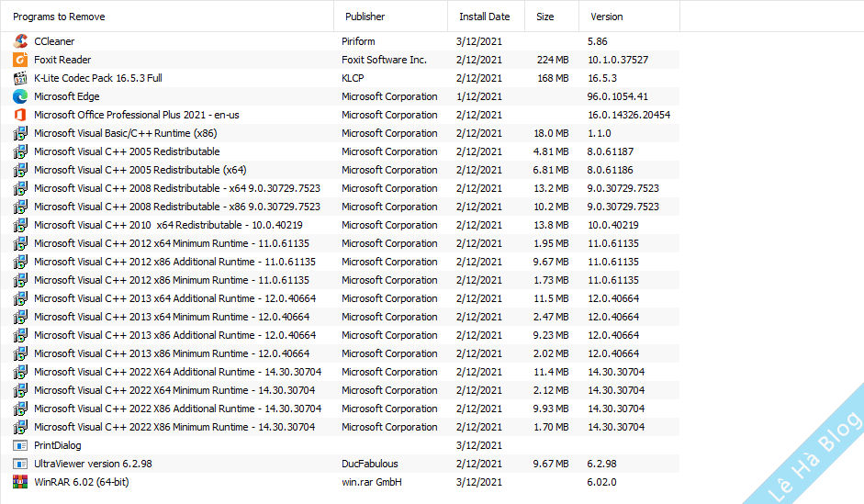This screenshot has width=864, height=504.
Task: Click the CCleaner program icon
Action: tap(20, 41)
